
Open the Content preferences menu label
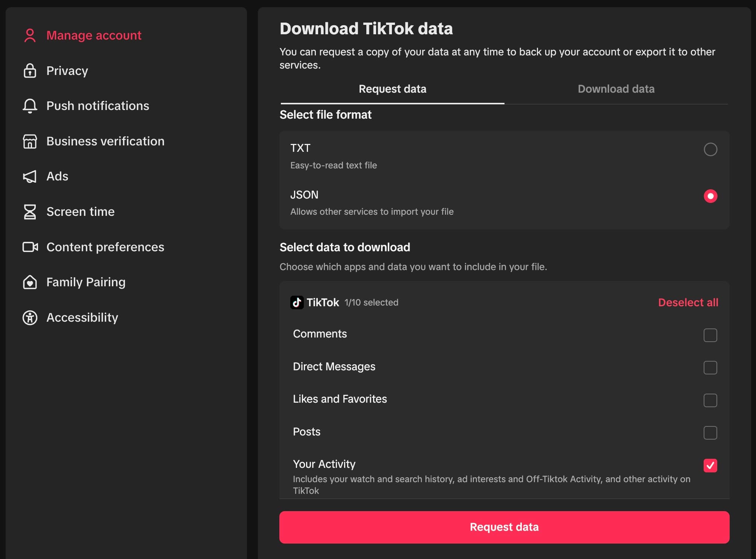coord(105,247)
